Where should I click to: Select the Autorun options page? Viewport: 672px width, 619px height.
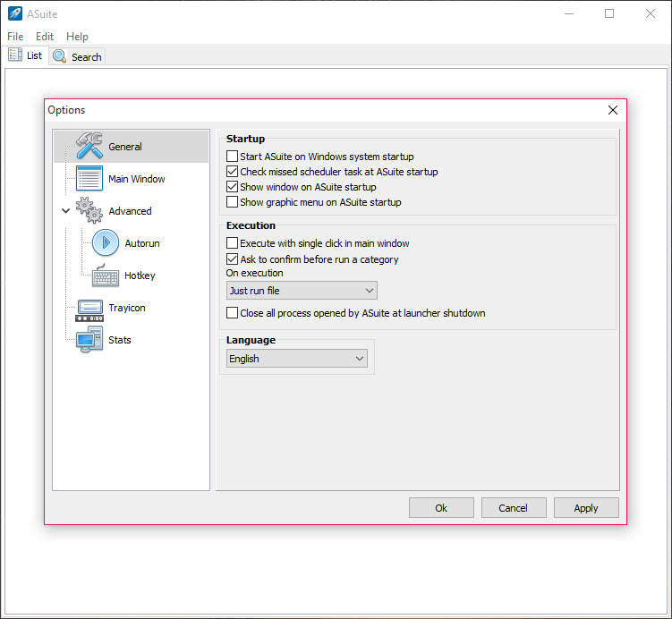coord(142,243)
